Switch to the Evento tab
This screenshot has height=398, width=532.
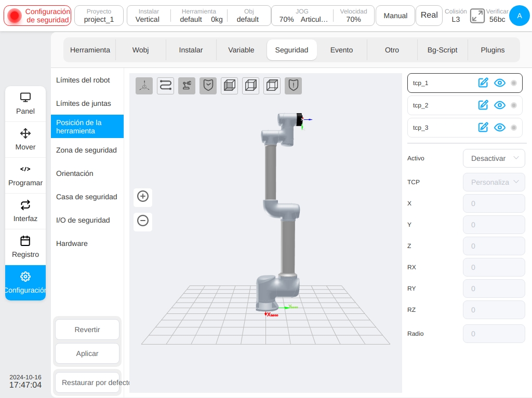click(342, 50)
